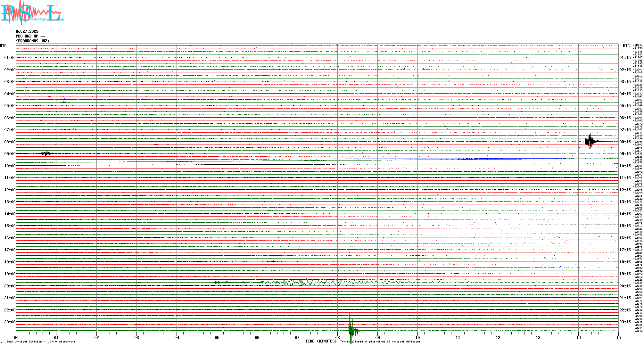Click the 23:15 time label on right
644x346 pixels.
point(625,322)
